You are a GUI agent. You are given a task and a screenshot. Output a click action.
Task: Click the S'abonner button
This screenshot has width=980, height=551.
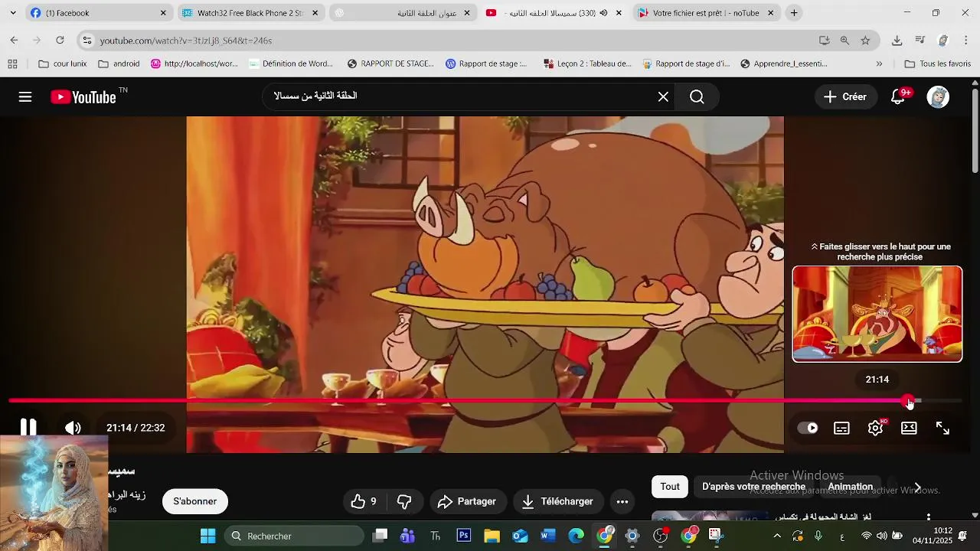(x=195, y=501)
